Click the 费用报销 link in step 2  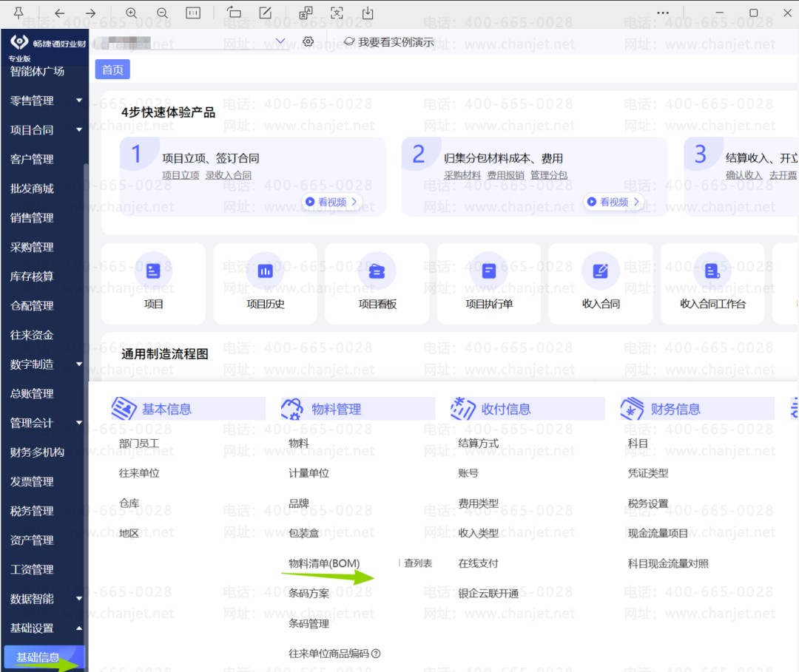(x=505, y=175)
